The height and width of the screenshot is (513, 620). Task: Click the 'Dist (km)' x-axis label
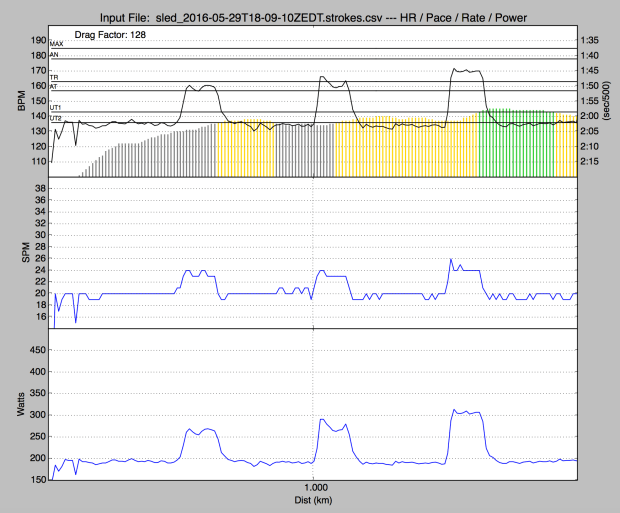[x=314, y=500]
